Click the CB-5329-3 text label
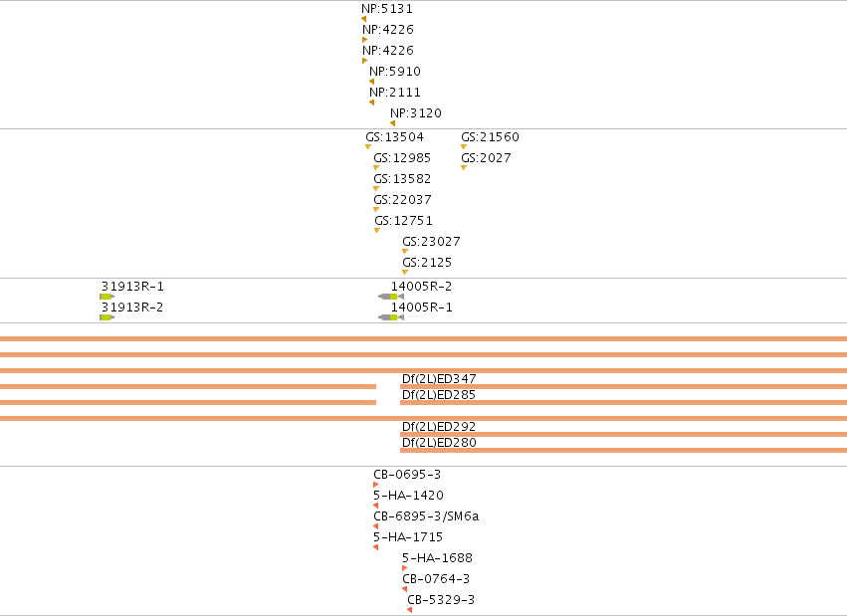Image resolution: width=847 pixels, height=616 pixels. pos(441,600)
